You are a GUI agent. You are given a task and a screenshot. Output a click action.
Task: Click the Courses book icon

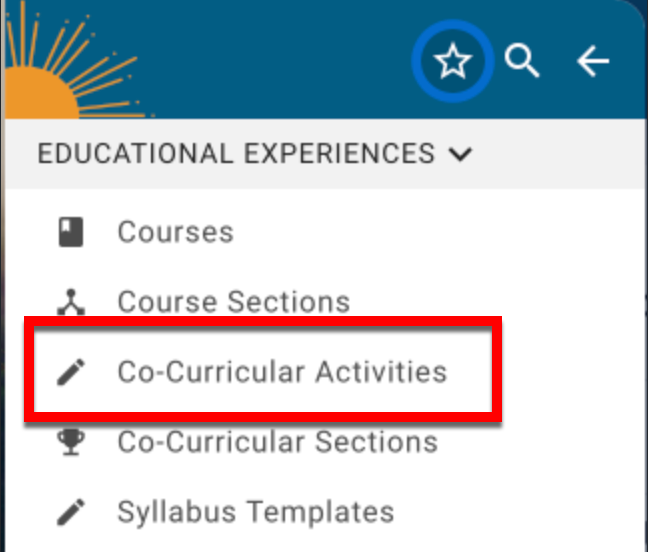point(70,233)
